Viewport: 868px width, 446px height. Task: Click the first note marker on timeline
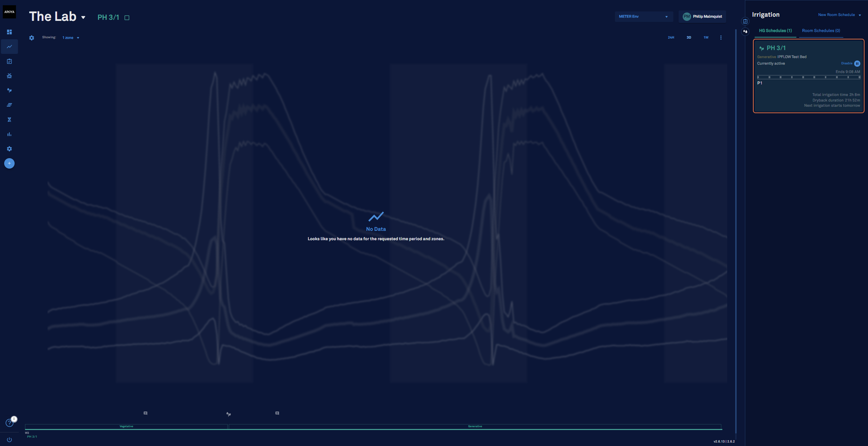pos(145,413)
